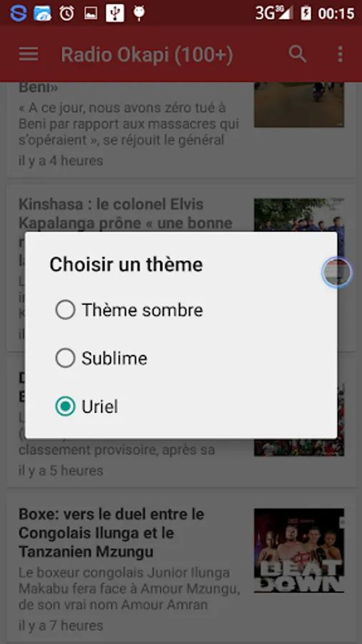Image resolution: width=362 pixels, height=644 pixels.
Task: Choose the Sublime theme label
Action: pos(114,358)
